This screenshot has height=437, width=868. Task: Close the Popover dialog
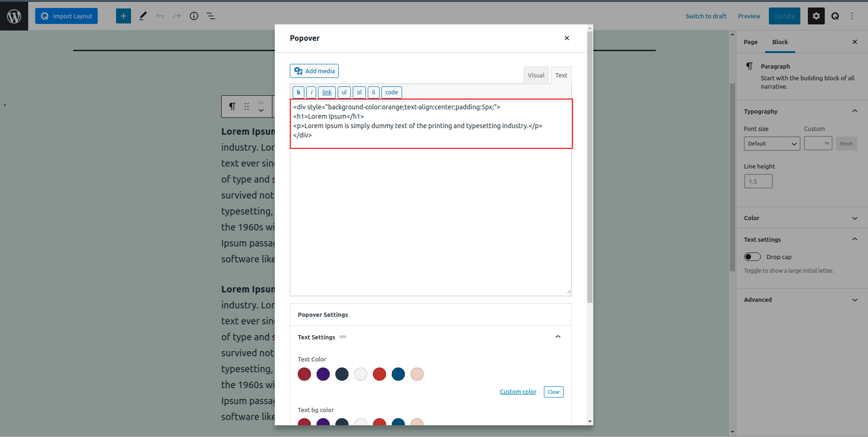[x=567, y=38]
